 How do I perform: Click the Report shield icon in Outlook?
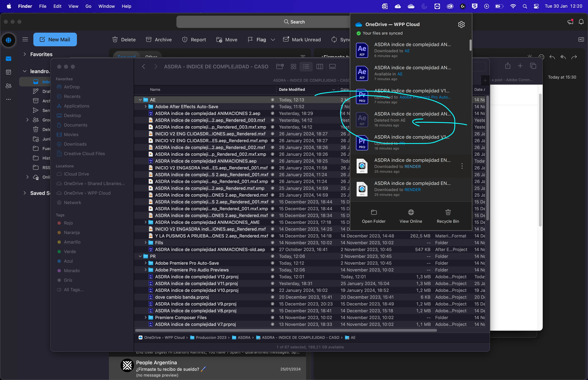click(x=185, y=40)
